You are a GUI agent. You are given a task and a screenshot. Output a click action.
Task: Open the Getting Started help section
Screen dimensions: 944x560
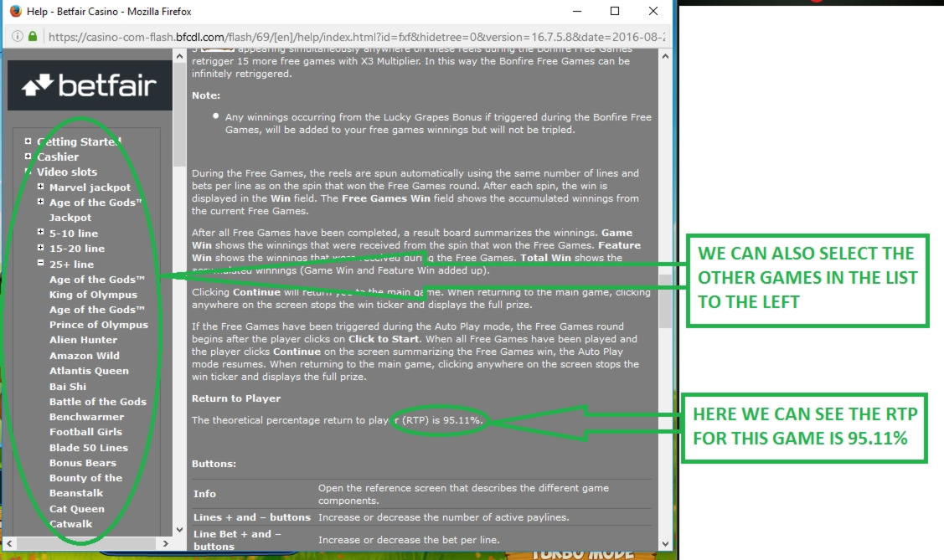click(x=79, y=141)
